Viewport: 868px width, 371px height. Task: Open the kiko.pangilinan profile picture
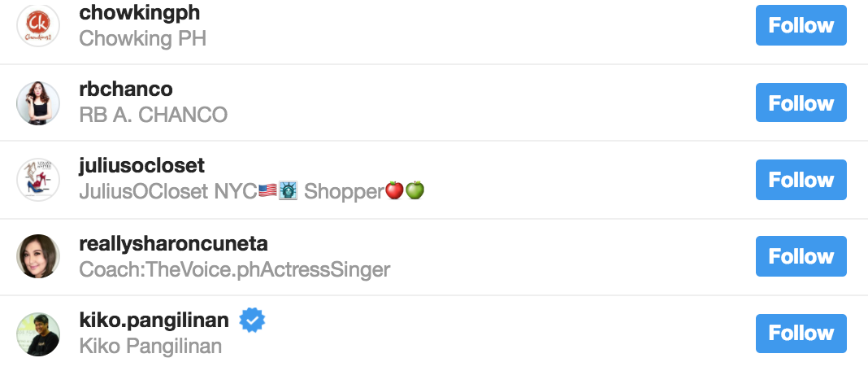coord(39,334)
